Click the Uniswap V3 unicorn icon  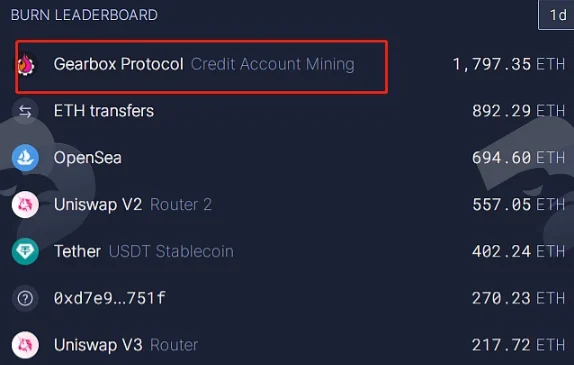pyautogui.click(x=25, y=345)
